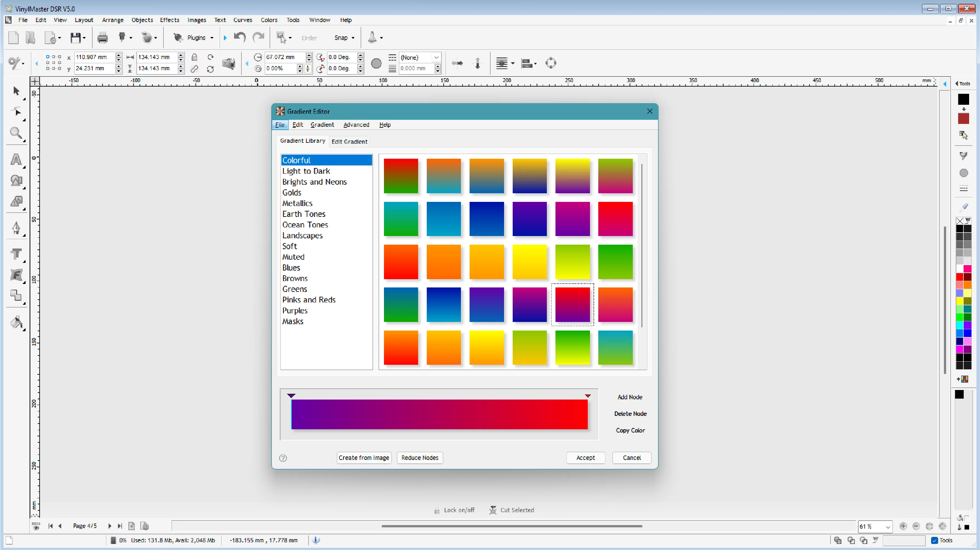Click zoom in plus icon at bottom
The image size is (980, 550).
click(903, 526)
